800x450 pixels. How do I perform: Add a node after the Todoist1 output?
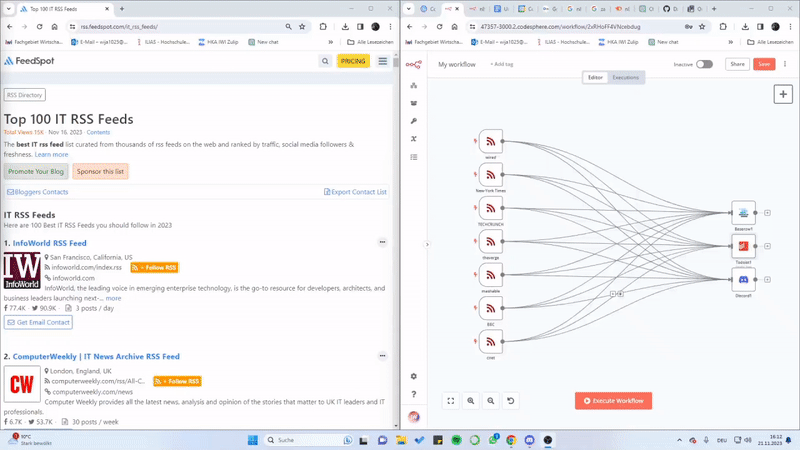pyautogui.click(x=767, y=246)
